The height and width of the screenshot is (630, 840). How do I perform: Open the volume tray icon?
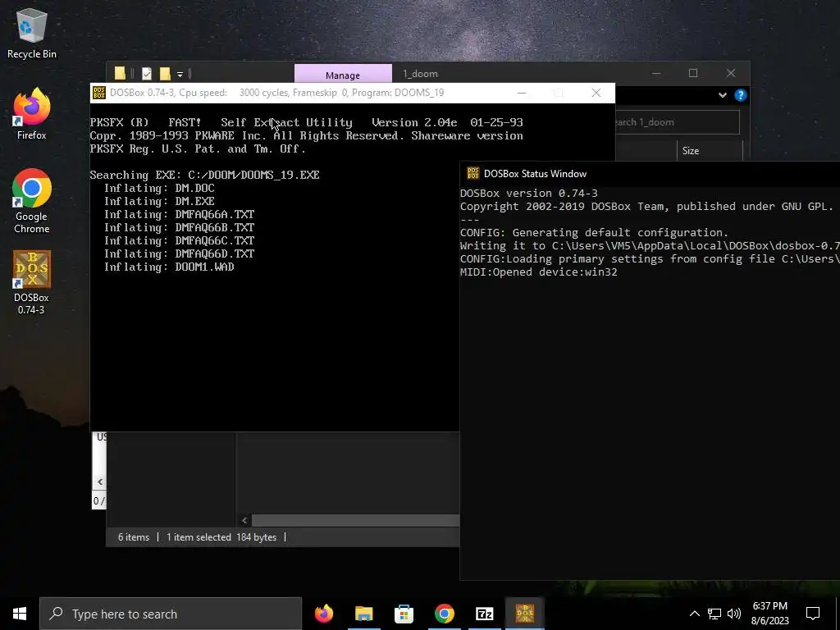pos(734,614)
